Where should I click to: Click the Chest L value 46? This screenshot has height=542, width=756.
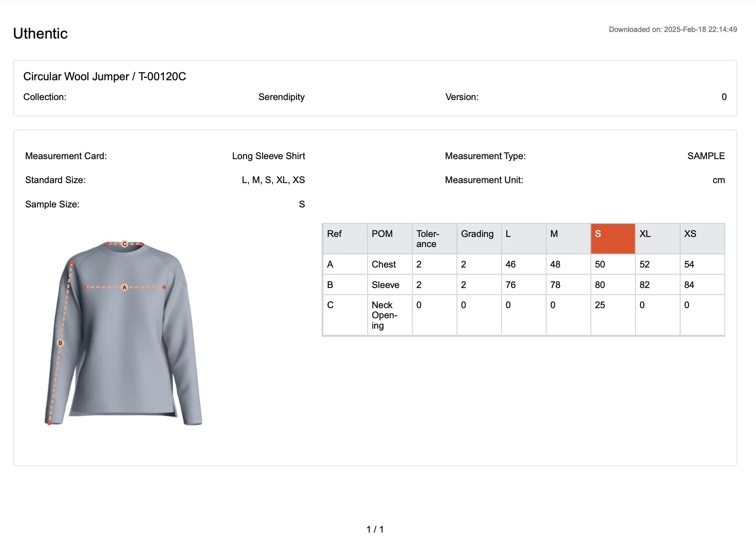524,264
